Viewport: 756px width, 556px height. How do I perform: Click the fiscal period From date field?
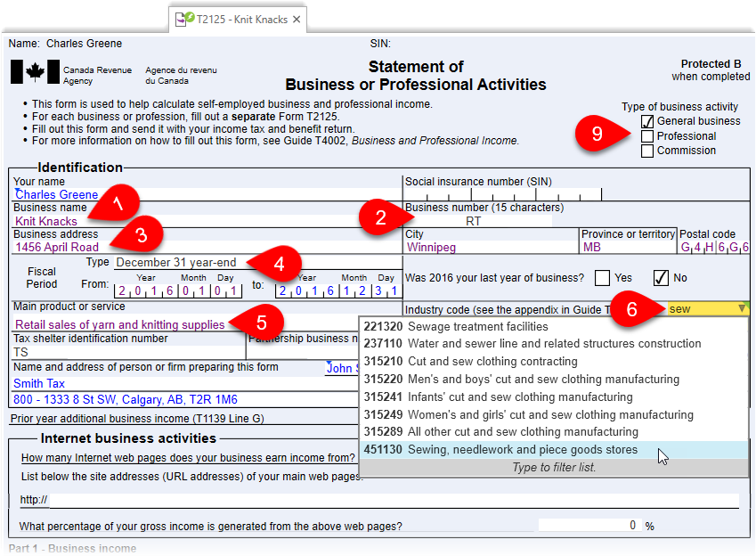[x=178, y=290]
